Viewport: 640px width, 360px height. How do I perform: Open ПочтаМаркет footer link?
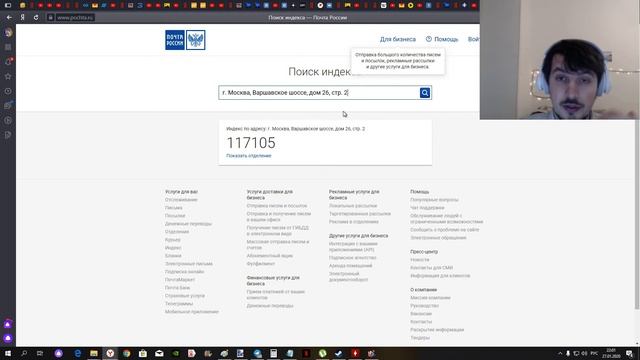(180, 280)
